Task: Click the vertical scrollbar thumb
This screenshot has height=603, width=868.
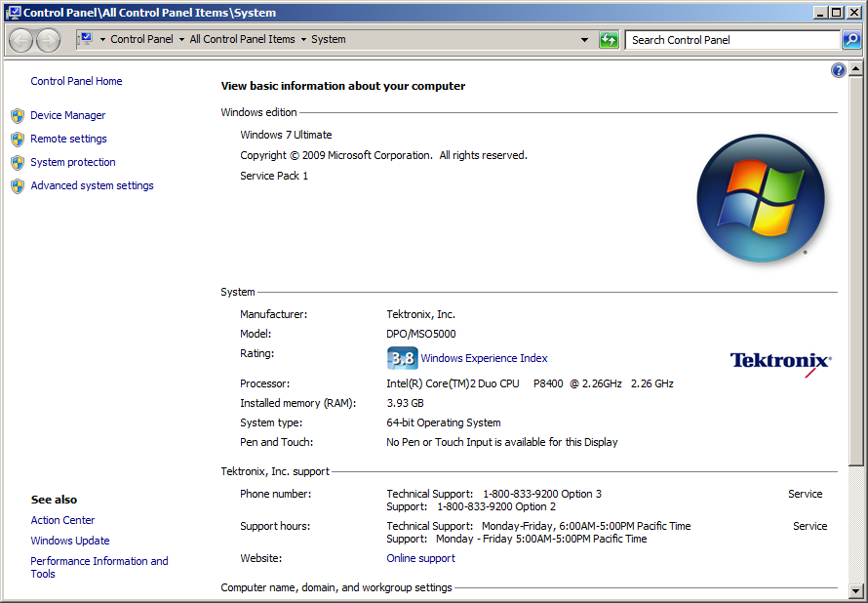Action: 856,271
